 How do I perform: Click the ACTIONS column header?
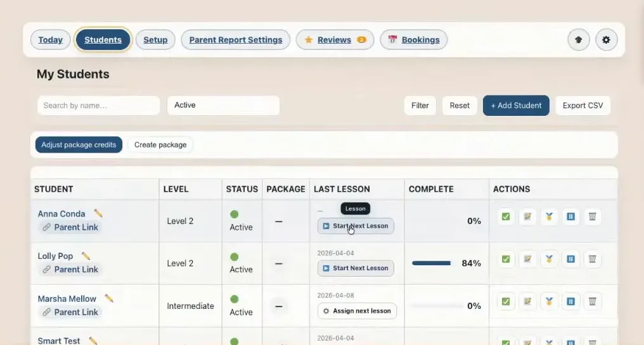pyautogui.click(x=512, y=189)
